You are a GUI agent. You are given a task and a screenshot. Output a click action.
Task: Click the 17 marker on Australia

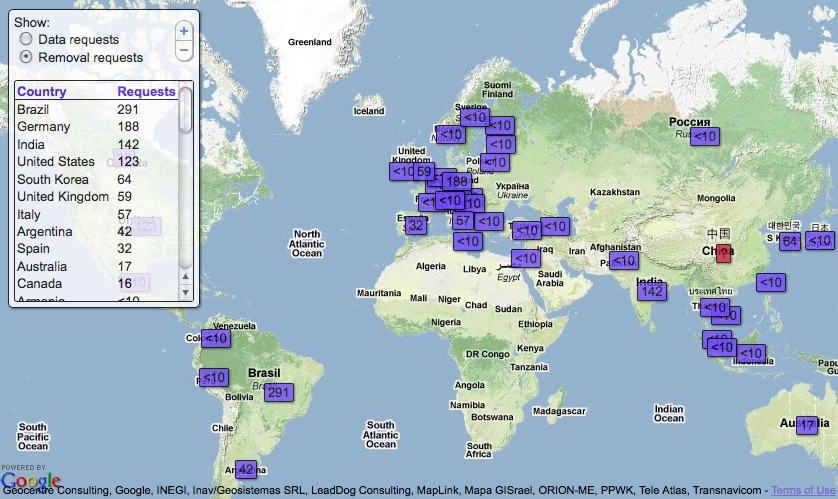click(x=808, y=425)
